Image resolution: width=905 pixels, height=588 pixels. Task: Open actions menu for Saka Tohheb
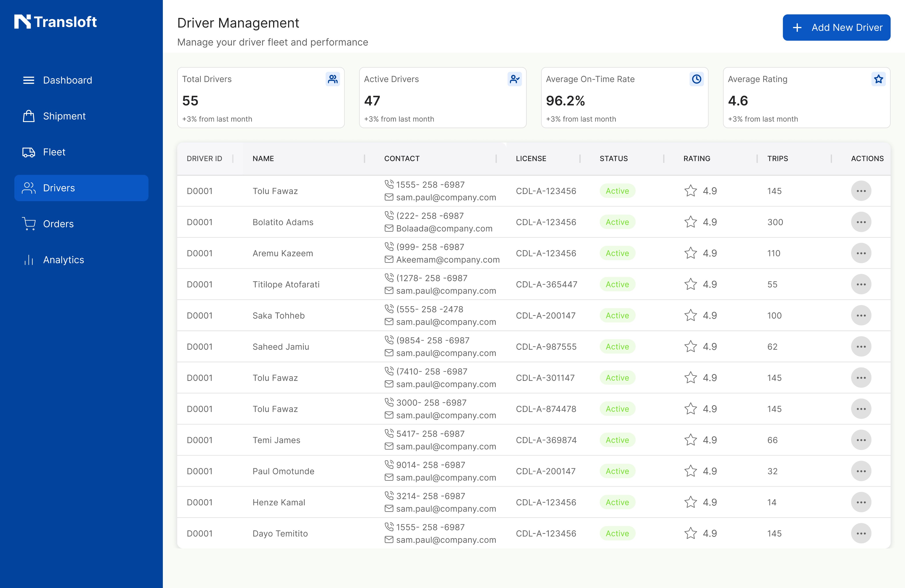(x=861, y=315)
